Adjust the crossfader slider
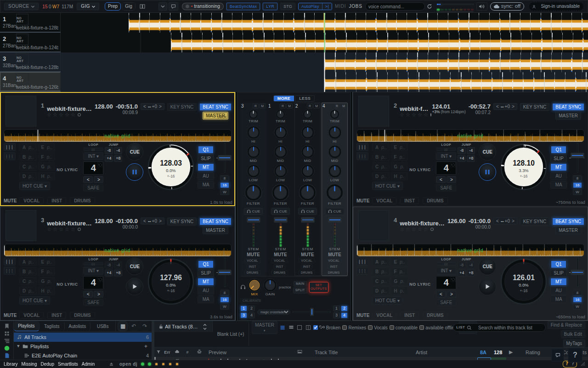The width and height of the screenshot is (588, 368). tap(311, 312)
